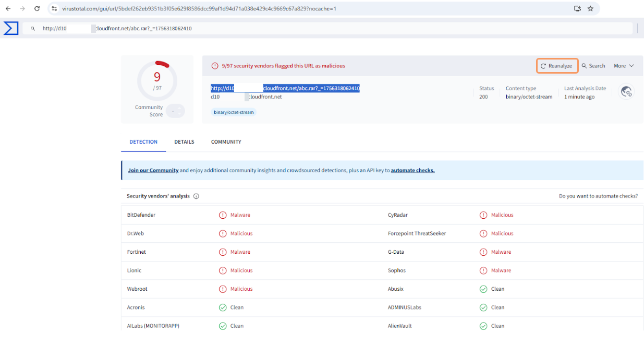Follow the Join our Community link
The width and height of the screenshot is (644, 343).
pyautogui.click(x=153, y=170)
